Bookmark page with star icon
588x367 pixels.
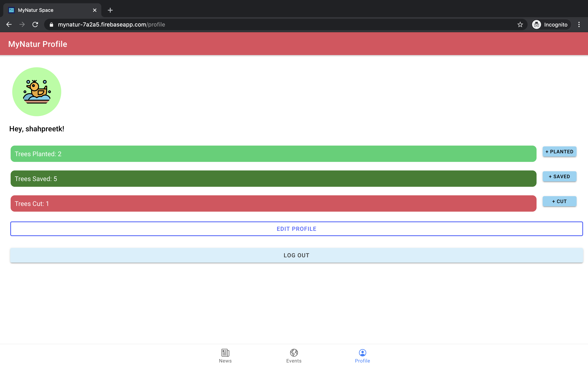pyautogui.click(x=520, y=24)
